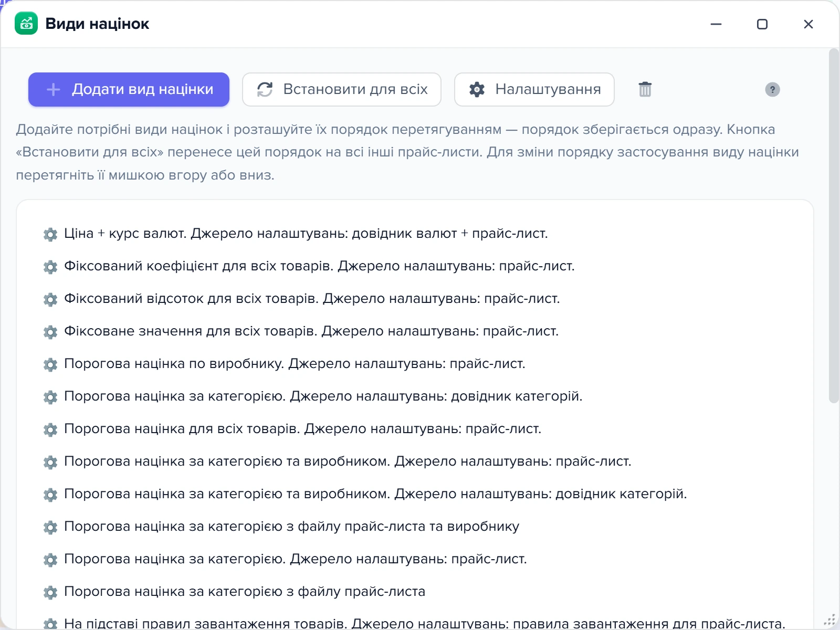Click gear icon of 'за категорією... довідник категорій' row
The image size is (840, 630).
point(50,397)
